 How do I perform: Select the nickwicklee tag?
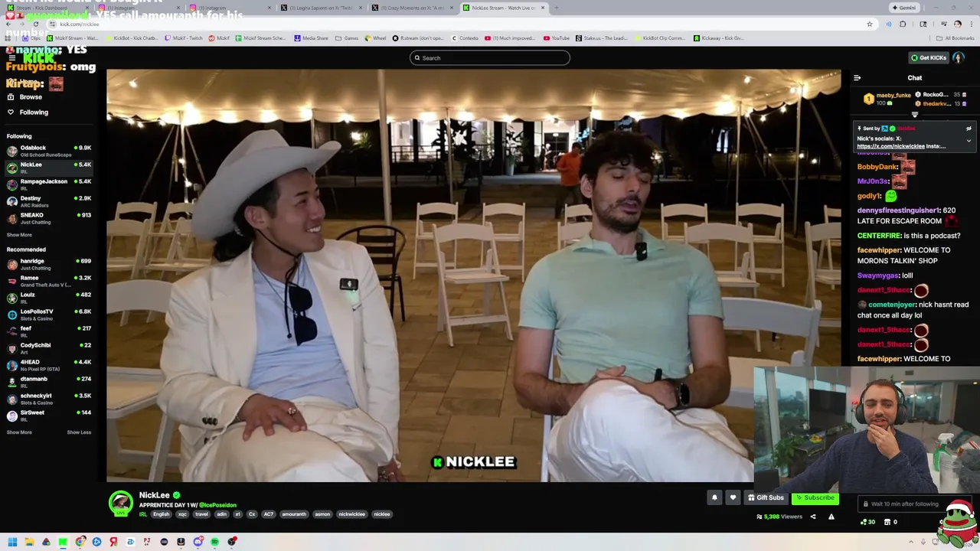click(x=352, y=514)
